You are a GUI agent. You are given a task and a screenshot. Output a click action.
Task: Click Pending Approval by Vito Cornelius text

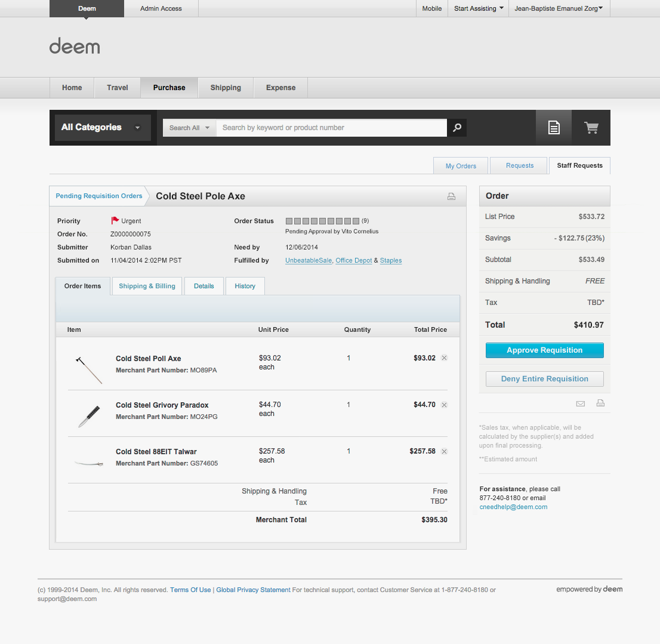click(x=332, y=232)
